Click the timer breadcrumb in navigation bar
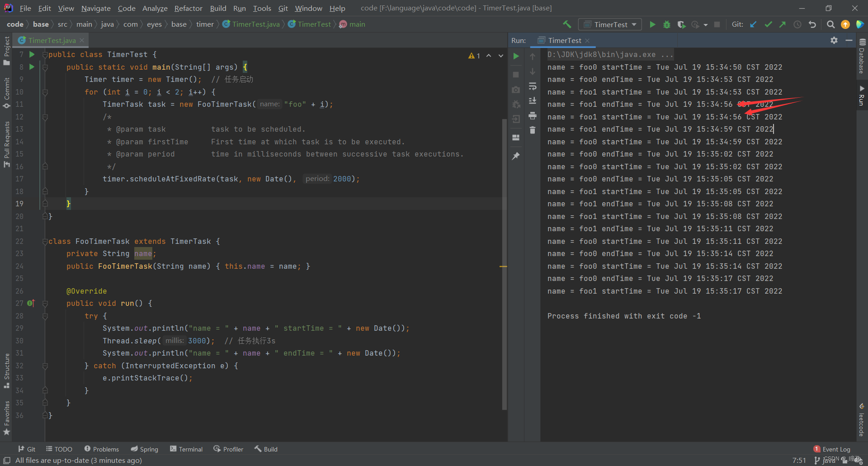Viewport: 868px width, 466px height. pos(205,24)
